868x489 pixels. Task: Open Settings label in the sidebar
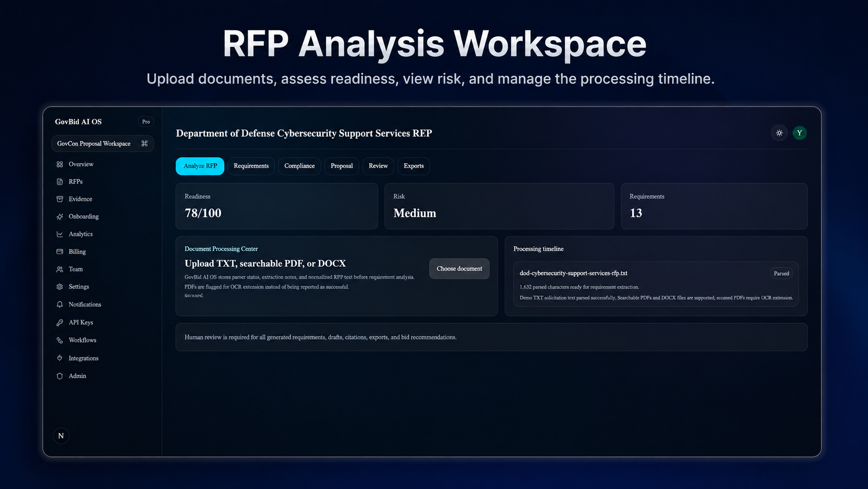pyautogui.click(x=79, y=287)
